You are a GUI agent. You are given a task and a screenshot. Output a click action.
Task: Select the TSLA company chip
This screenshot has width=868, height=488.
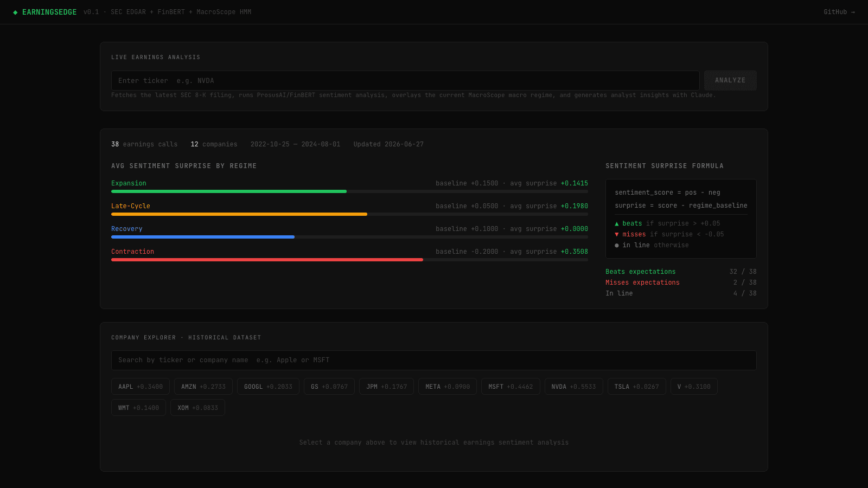[x=636, y=387]
